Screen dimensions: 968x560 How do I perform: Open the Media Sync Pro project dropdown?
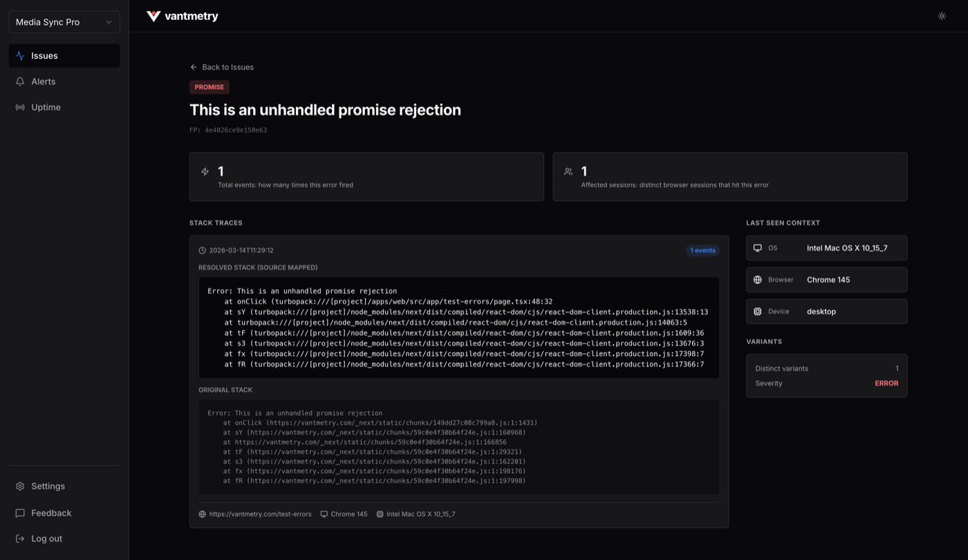click(x=64, y=22)
